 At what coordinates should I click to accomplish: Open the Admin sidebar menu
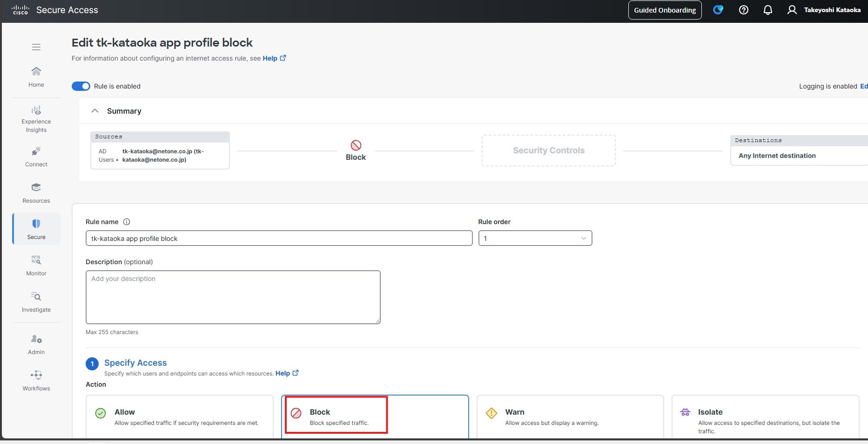pos(36,344)
